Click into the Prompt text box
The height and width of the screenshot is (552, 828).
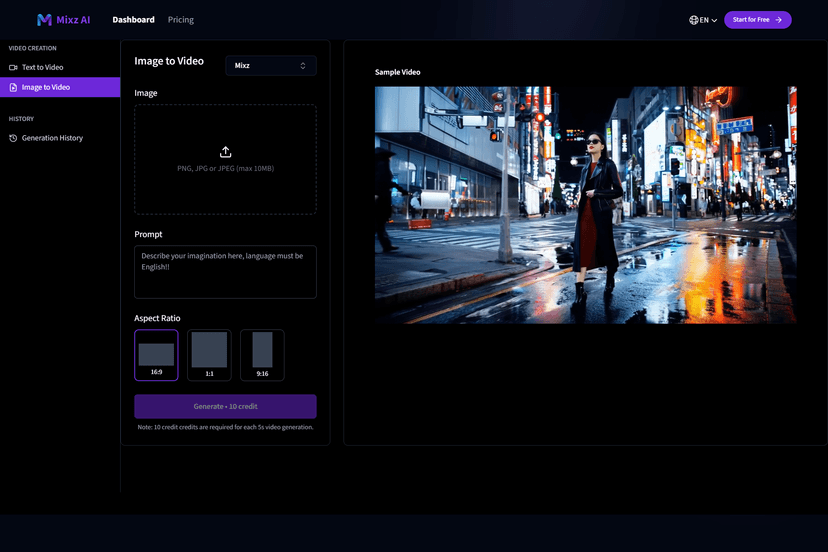pyautogui.click(x=225, y=272)
